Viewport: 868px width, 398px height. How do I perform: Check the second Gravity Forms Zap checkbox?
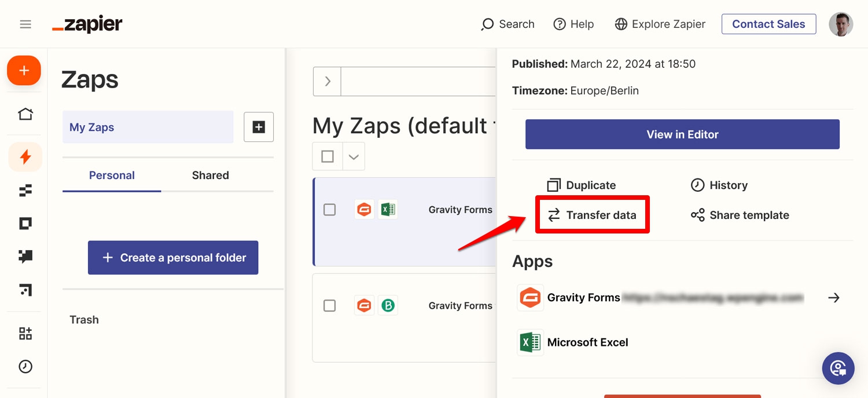(x=329, y=305)
